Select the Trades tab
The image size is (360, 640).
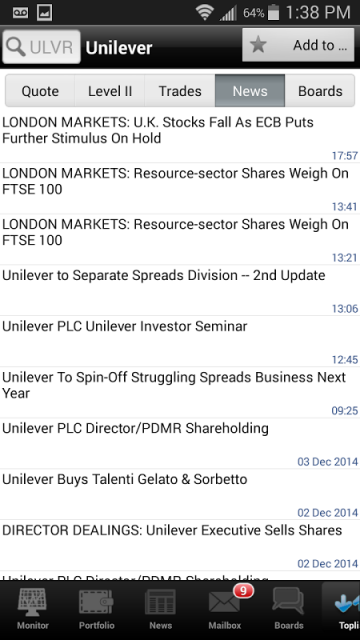click(180, 91)
